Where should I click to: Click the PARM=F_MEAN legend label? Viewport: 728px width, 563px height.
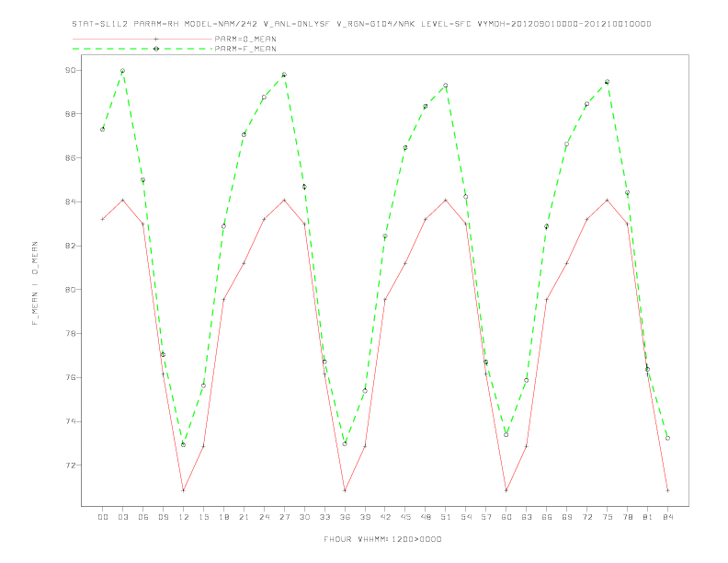click(x=245, y=49)
